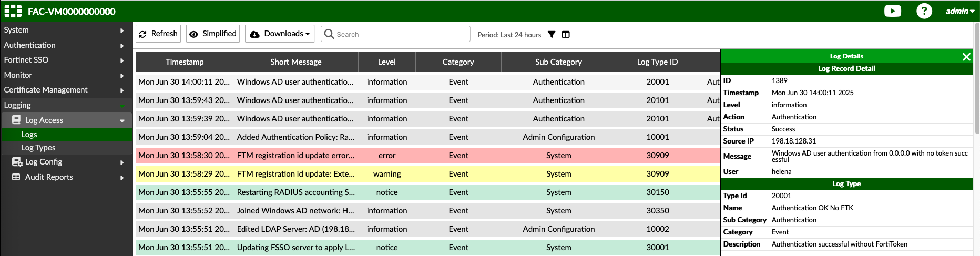Collapse the Log Access section
The image size is (980, 256).
(122, 120)
